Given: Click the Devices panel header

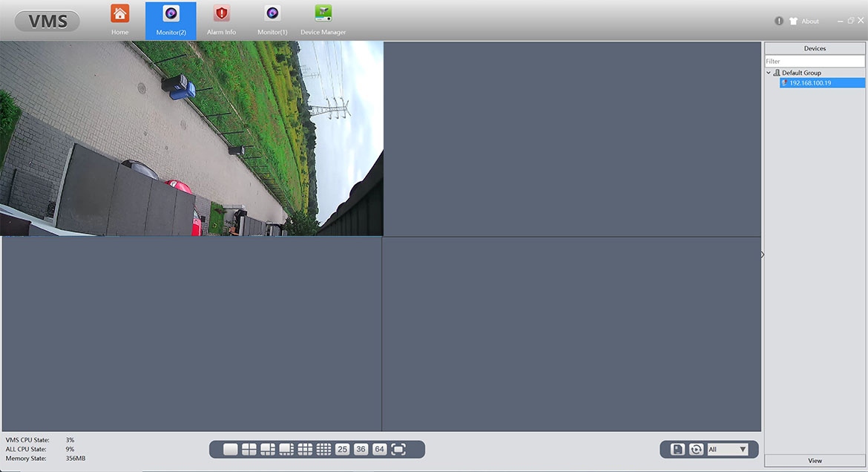Looking at the screenshot, I should point(815,48).
